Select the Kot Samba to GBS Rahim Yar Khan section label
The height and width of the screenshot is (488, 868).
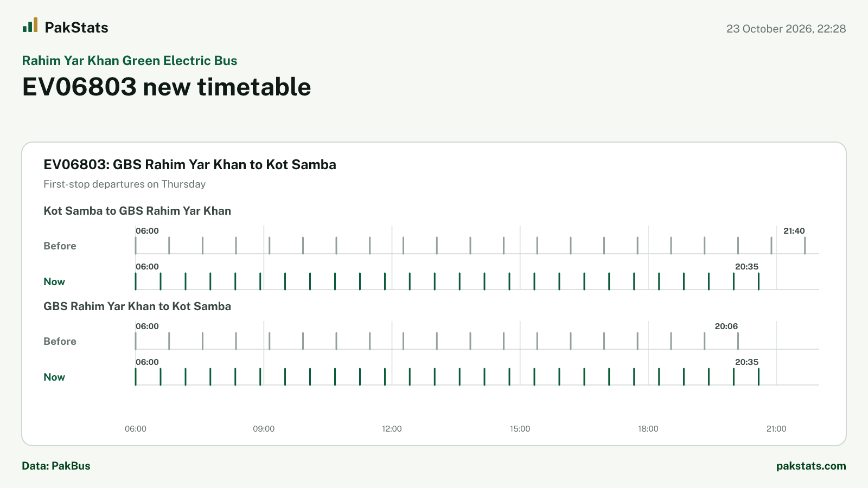coord(137,211)
